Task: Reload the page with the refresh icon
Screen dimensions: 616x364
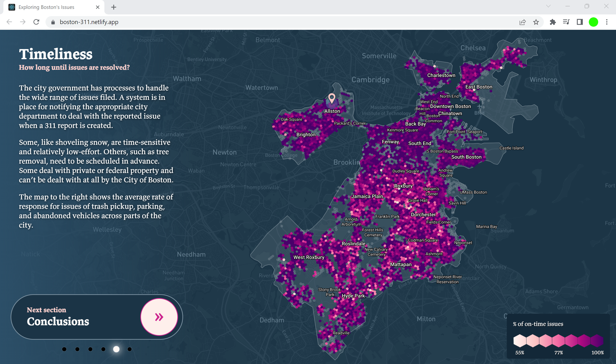Action: coord(36,22)
